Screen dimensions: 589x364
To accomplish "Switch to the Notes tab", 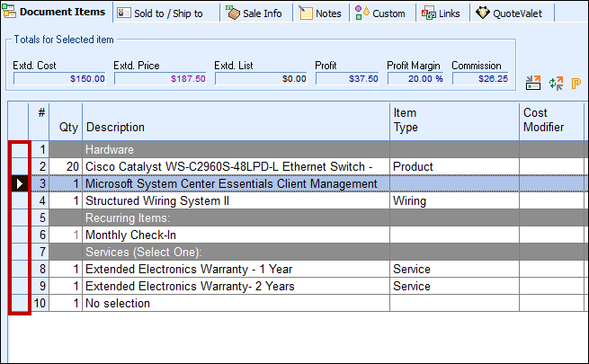I will [x=320, y=13].
